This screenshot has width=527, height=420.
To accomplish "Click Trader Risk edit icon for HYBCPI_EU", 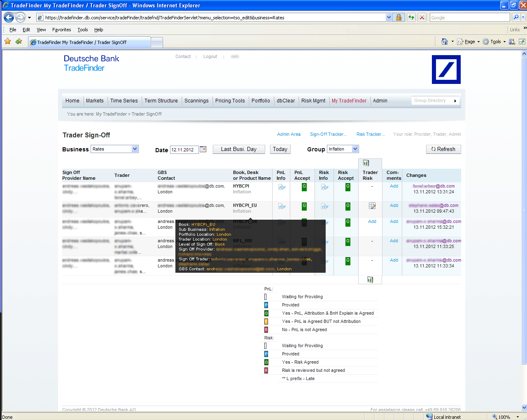I will (372, 206).
